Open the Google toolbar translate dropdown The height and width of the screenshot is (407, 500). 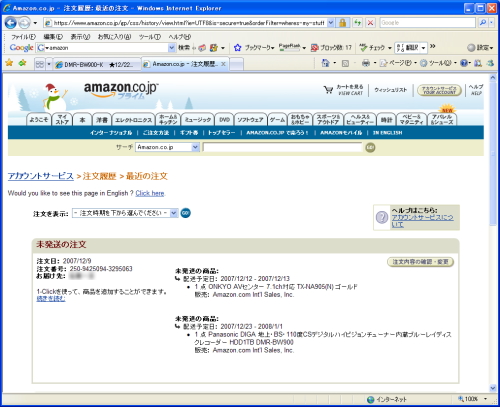(x=423, y=48)
